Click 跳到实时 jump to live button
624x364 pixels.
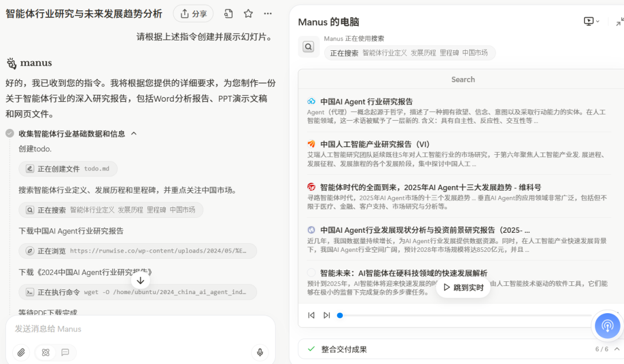463,287
